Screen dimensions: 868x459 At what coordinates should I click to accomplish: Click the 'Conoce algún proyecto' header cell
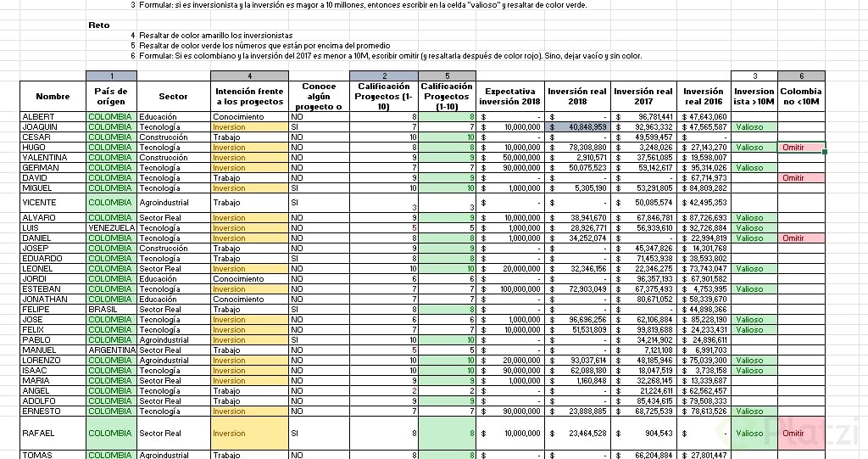[x=319, y=97]
